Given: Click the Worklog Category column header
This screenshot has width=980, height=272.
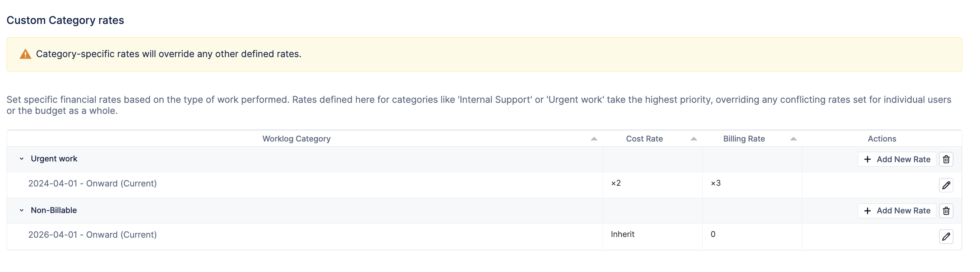Looking at the screenshot, I should coord(297,139).
